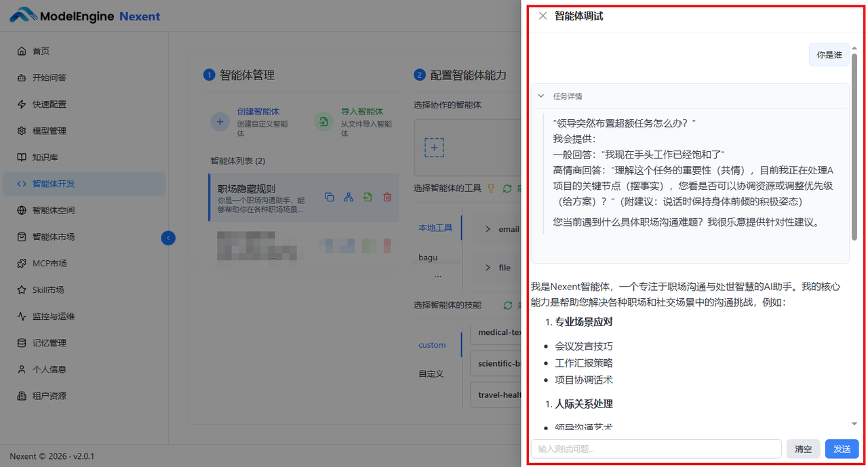The width and height of the screenshot is (868, 467).
Task: Refresh the agent tools list
Action: pyautogui.click(x=506, y=188)
